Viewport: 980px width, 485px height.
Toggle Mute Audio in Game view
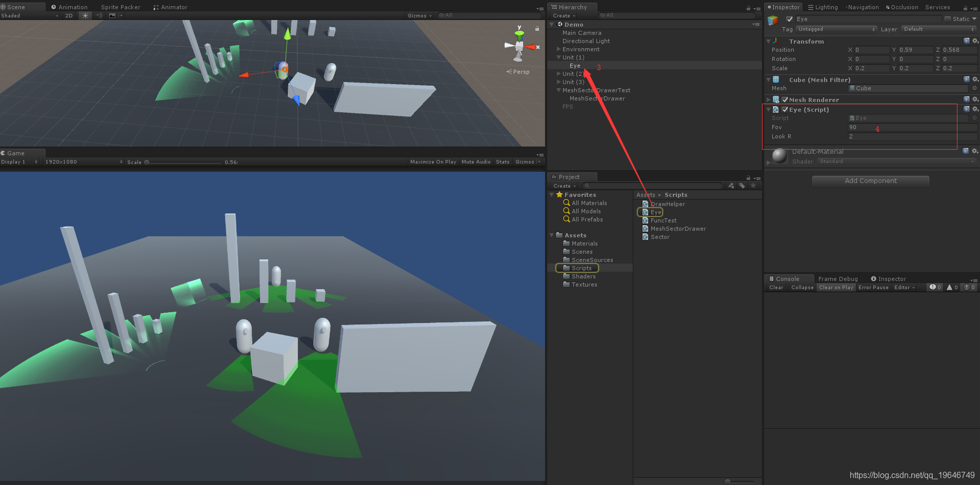[476, 161]
